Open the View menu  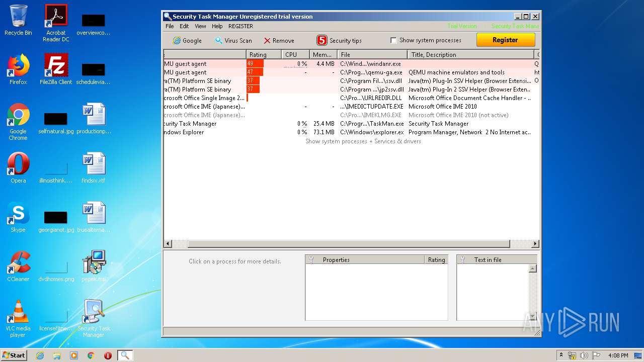[200, 26]
